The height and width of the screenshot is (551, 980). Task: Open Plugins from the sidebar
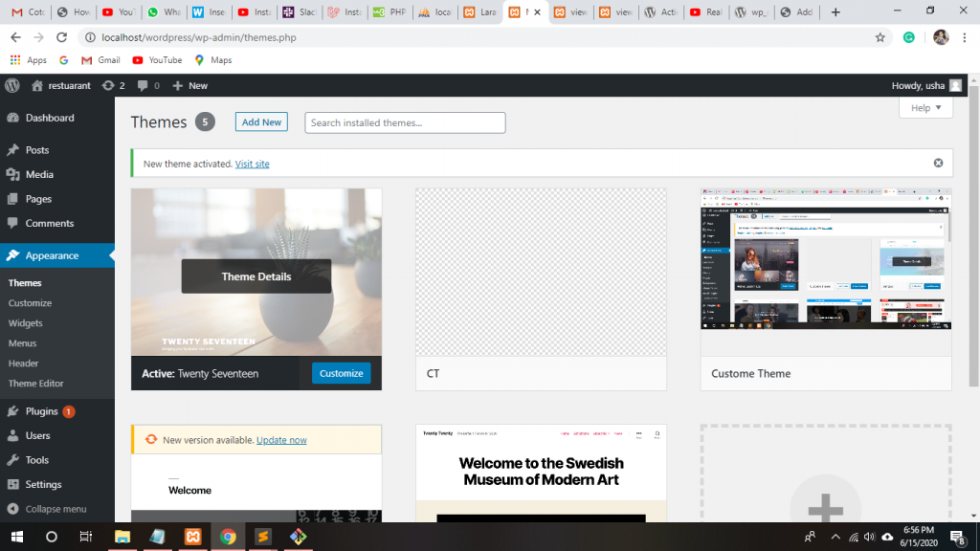coord(42,411)
